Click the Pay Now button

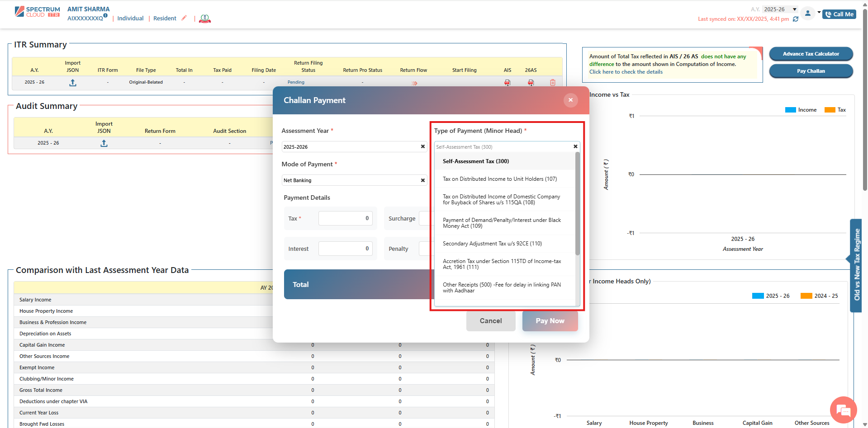[550, 321]
